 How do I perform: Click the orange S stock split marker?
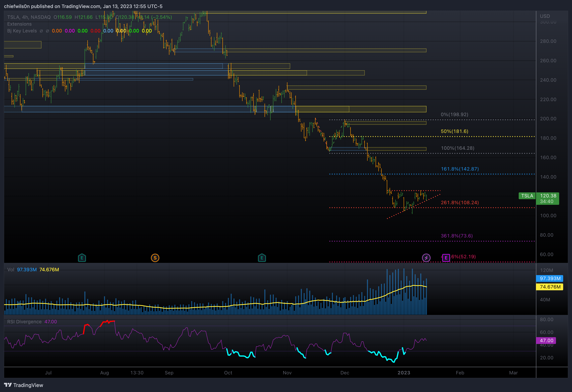(x=155, y=258)
